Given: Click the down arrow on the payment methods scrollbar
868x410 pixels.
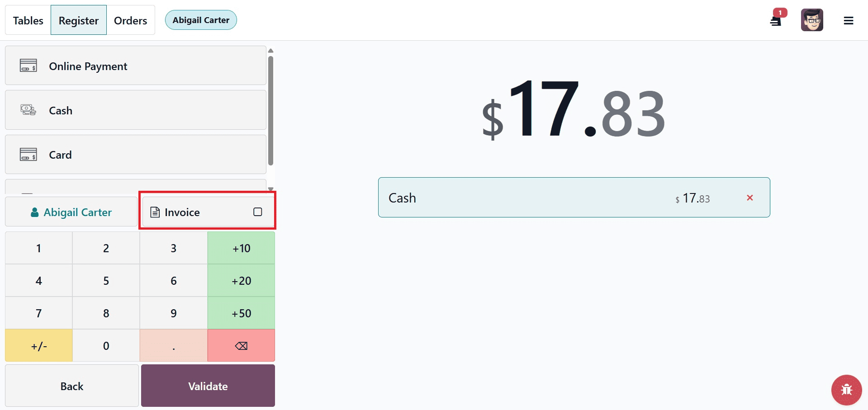Looking at the screenshot, I should pyautogui.click(x=270, y=189).
